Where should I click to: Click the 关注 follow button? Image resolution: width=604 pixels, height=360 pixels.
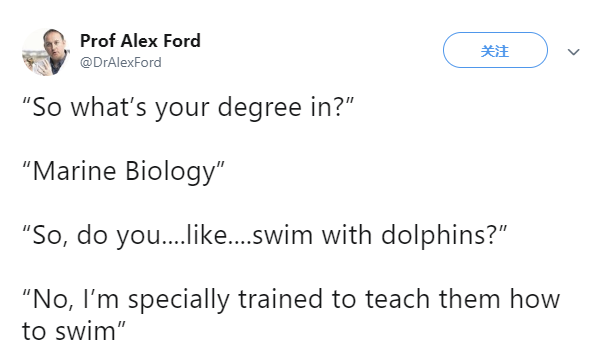click(495, 50)
